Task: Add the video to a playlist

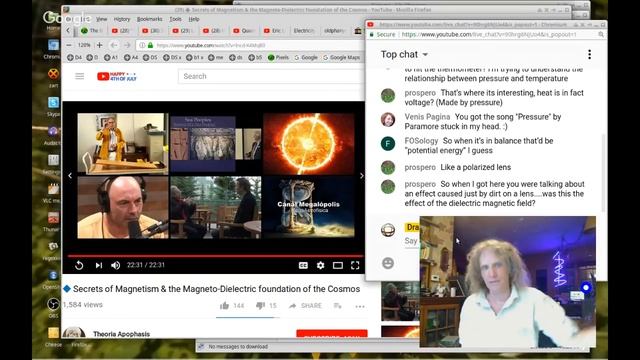Action: pos(338,306)
